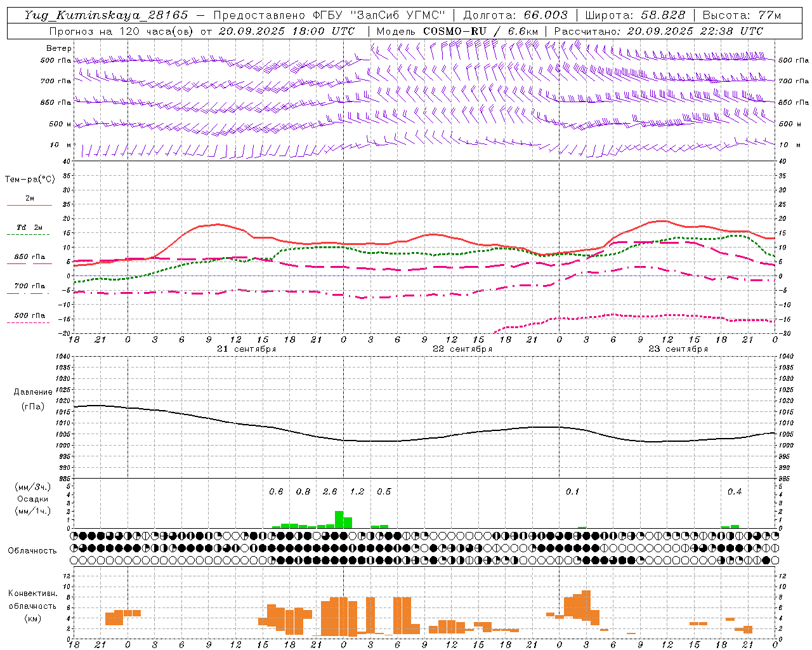Viewport: 812px width, 650px height.
Task: Click the Долгота: 66.003 value
Action: pyautogui.click(x=516, y=15)
